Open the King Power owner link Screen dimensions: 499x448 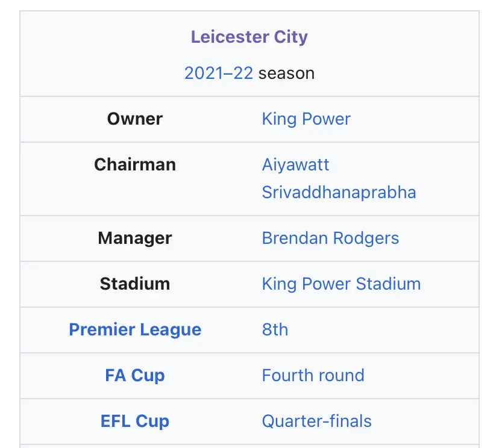coord(306,119)
